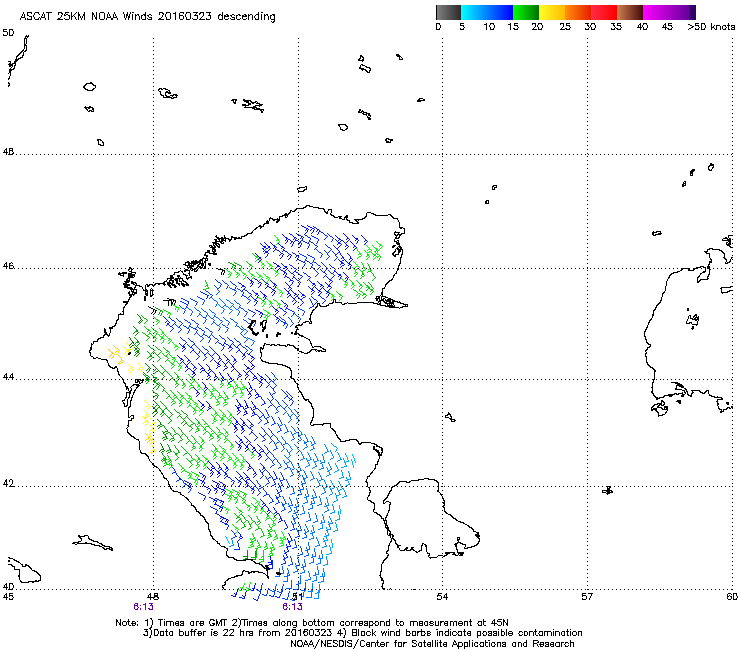Select the magenta 40–45 knot legend segment
Screen dimensions: 740x650
click(656, 12)
